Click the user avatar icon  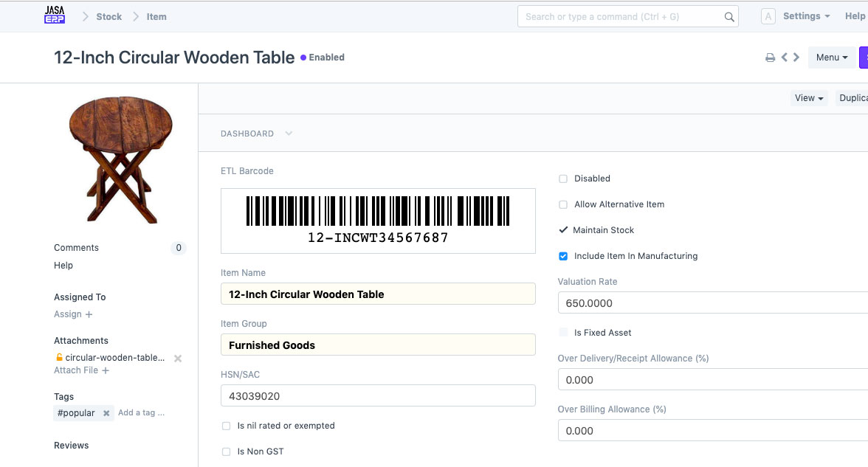[768, 16]
